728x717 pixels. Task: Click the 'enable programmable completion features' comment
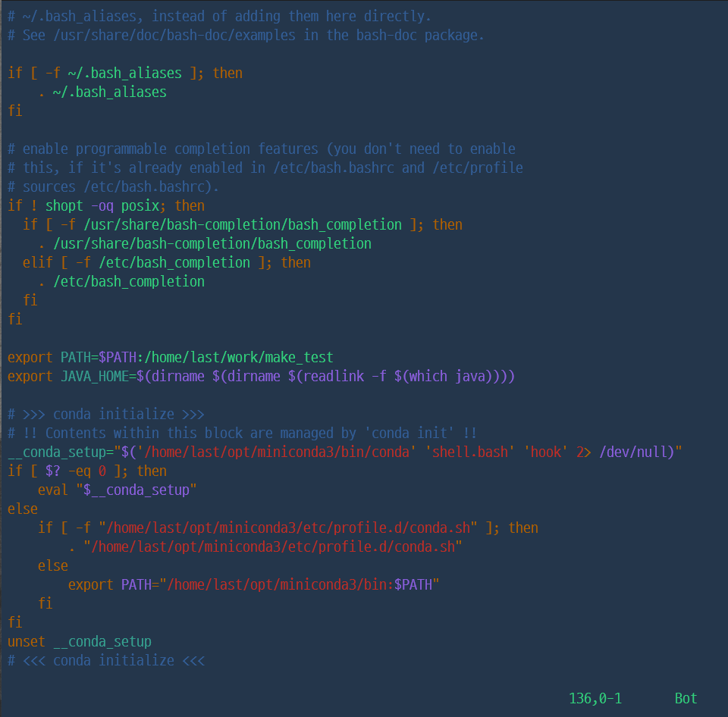[262, 149]
